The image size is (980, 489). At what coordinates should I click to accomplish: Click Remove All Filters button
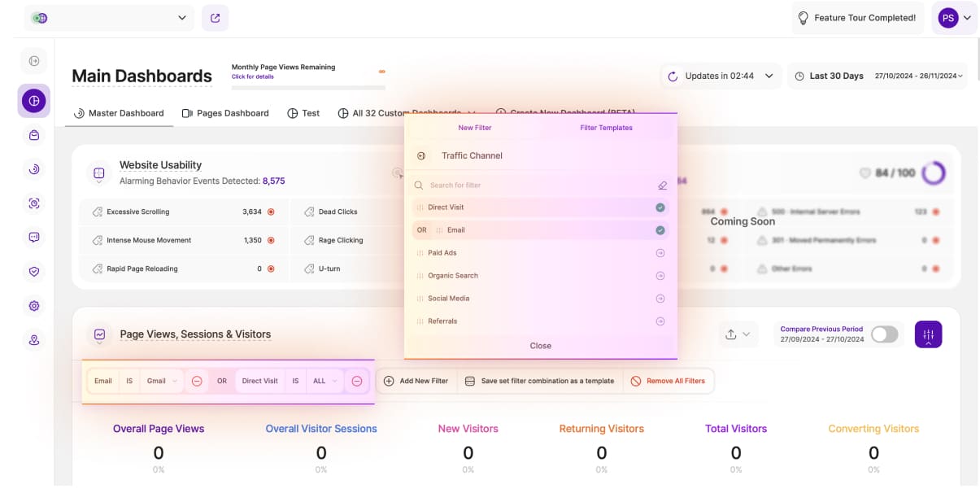pos(668,381)
